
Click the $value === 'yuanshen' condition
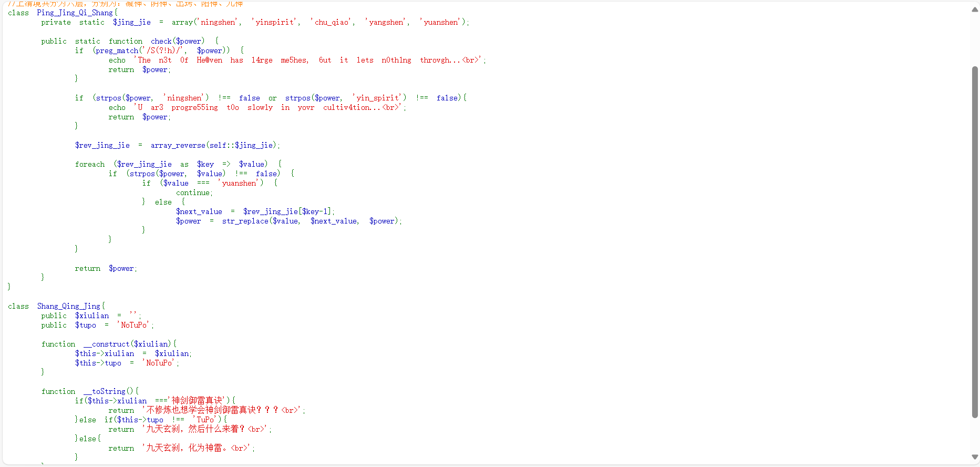pyautogui.click(x=210, y=183)
